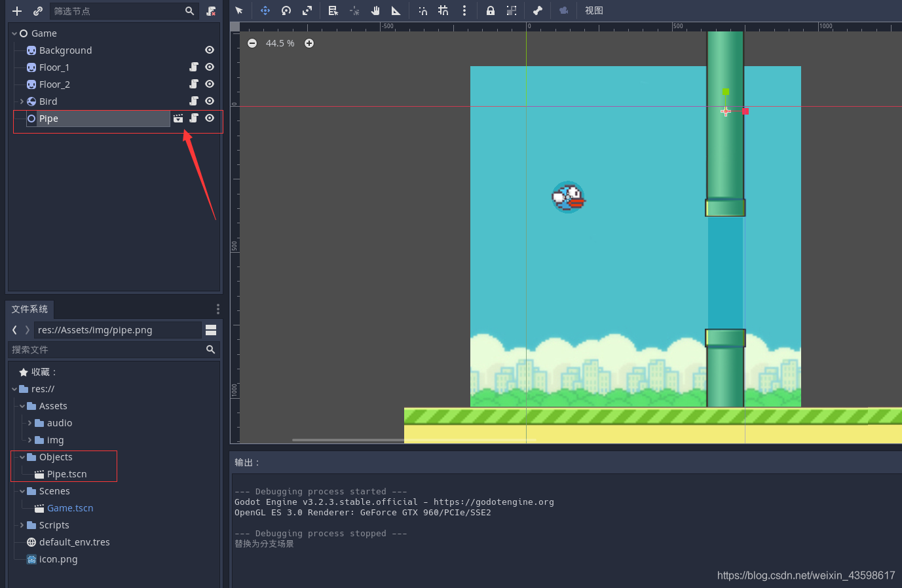Zoom out with the minus button

(252, 43)
